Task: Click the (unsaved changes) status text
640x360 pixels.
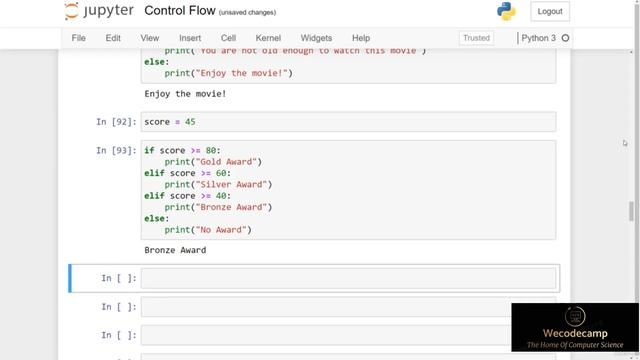Action: [247, 12]
